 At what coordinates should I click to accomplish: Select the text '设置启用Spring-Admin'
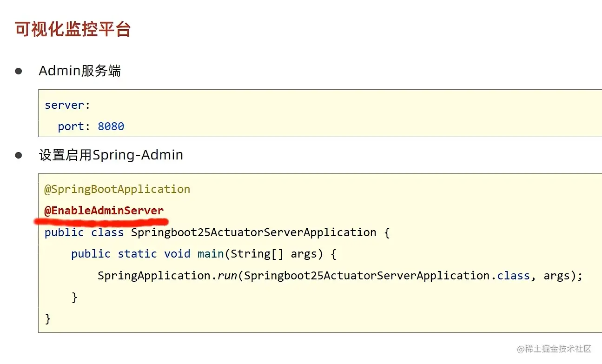pyautogui.click(x=111, y=155)
